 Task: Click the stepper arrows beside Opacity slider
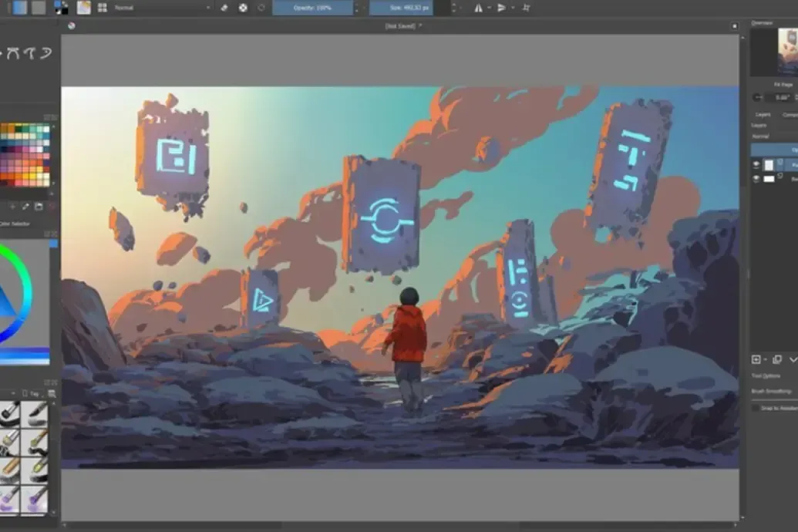pyautogui.click(x=356, y=8)
